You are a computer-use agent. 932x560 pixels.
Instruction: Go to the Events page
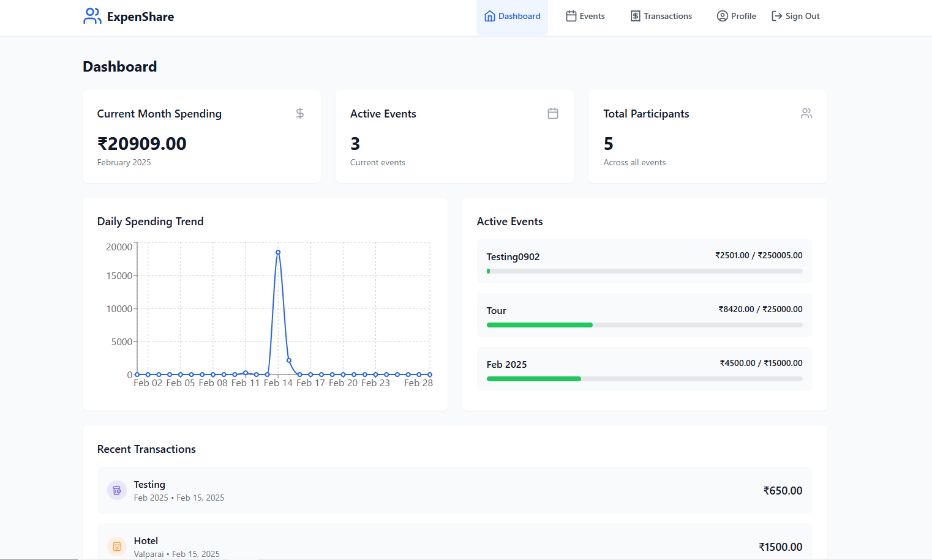pos(585,17)
